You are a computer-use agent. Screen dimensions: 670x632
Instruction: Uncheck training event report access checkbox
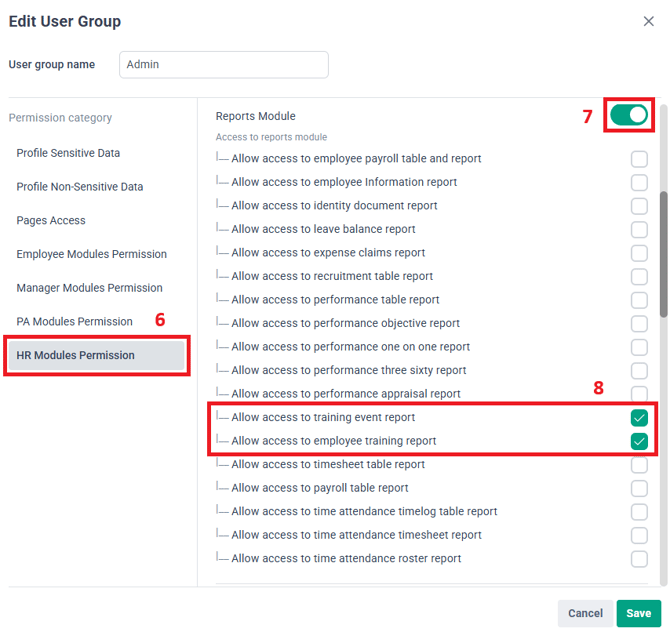click(x=639, y=418)
